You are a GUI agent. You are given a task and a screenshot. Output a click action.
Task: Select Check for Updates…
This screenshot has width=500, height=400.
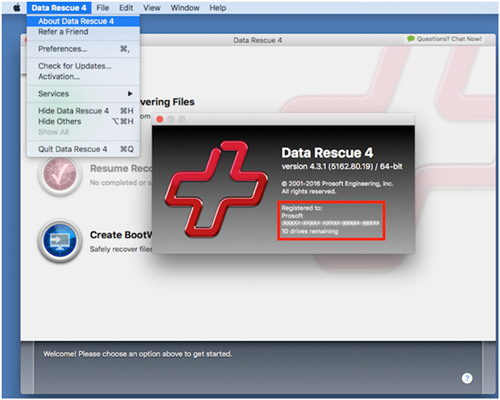[x=83, y=66]
